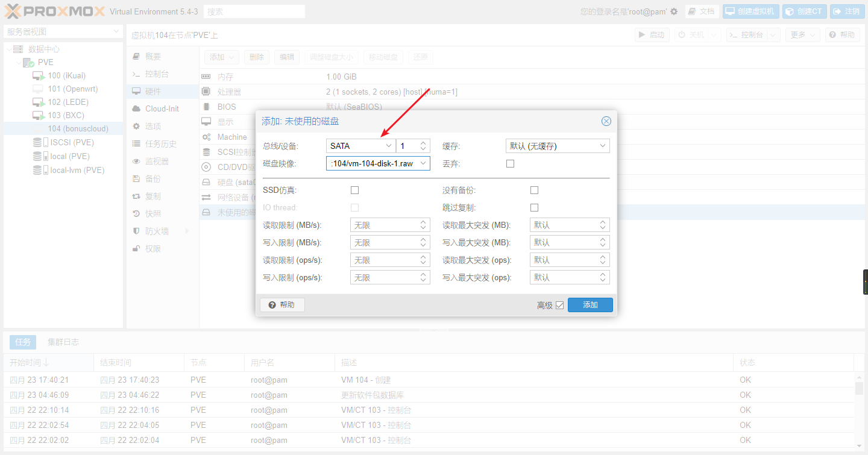The width and height of the screenshot is (868, 455).
Task: Open the SATA bus type dropdown
Action: tap(389, 146)
